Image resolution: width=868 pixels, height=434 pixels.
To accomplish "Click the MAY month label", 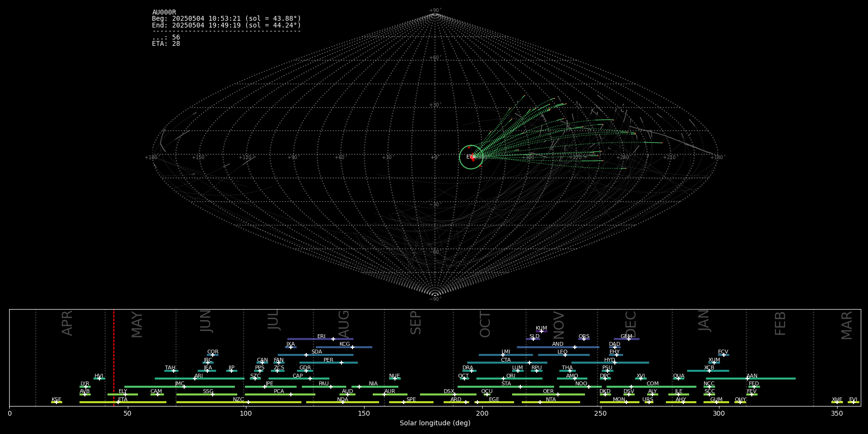I will coord(137,325).
